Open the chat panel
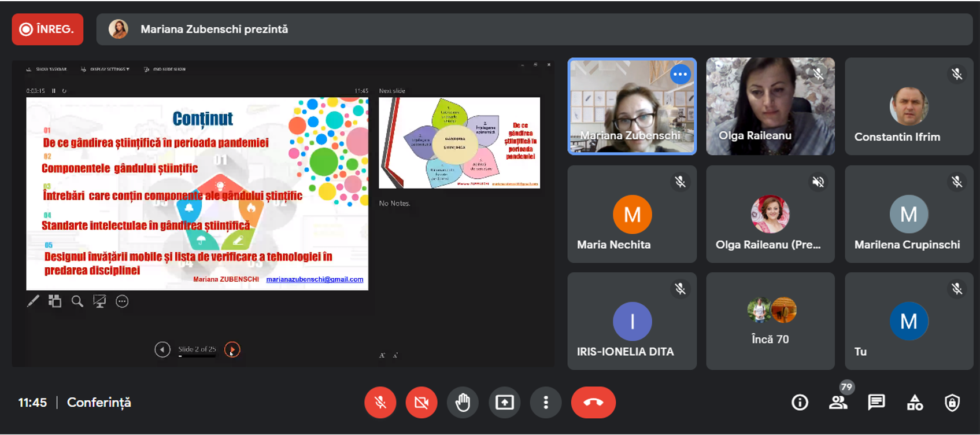980x435 pixels. click(x=876, y=403)
